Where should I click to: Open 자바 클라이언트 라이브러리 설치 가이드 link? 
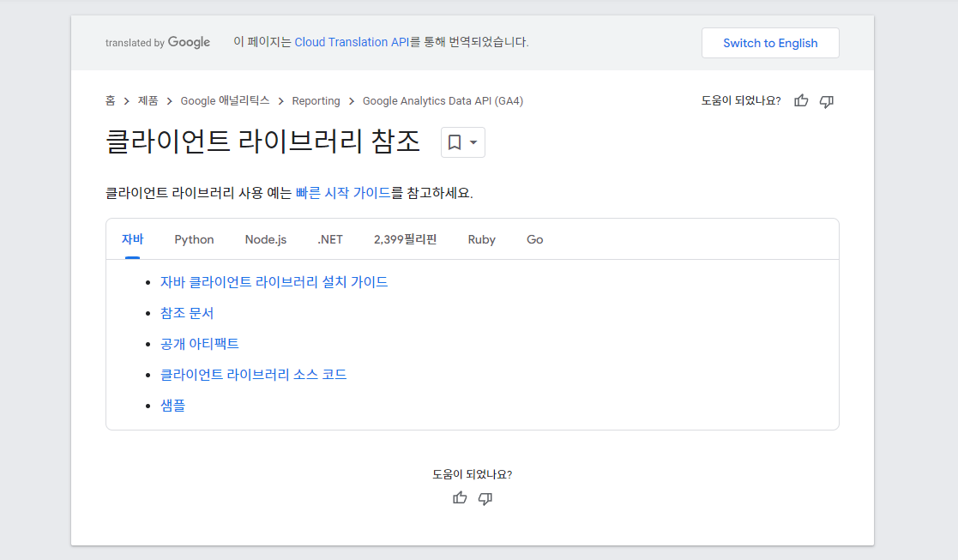point(274,282)
